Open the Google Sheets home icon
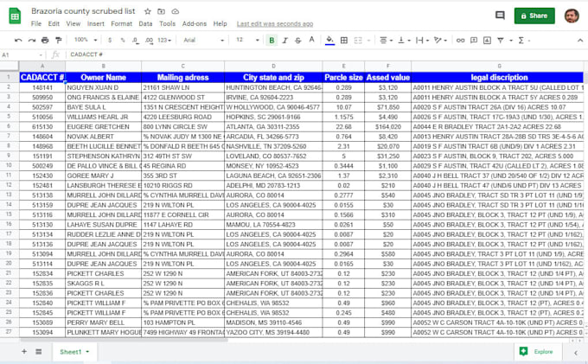Screen dimensions: 588x364 [x=15, y=16]
